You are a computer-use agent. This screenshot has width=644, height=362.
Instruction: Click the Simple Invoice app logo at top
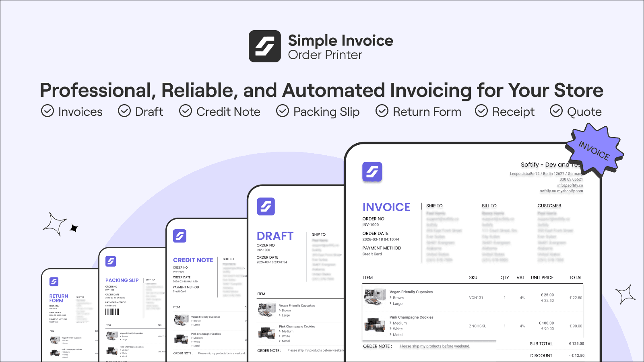click(x=264, y=46)
